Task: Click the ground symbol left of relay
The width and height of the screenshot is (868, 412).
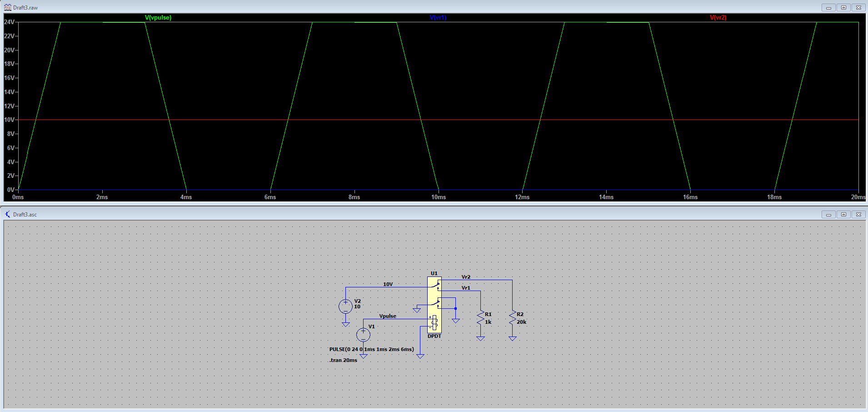Action: click(x=417, y=310)
